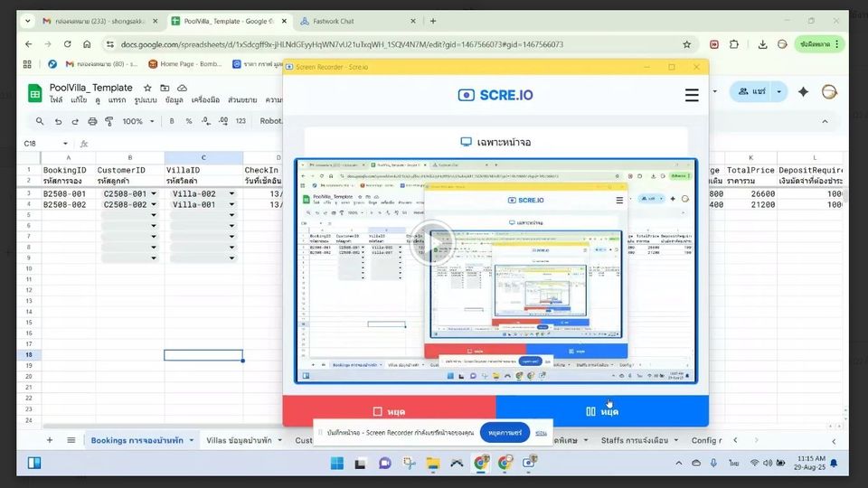Expand the cell name box dropdown
This screenshot has height=488, width=868.
tap(65, 144)
